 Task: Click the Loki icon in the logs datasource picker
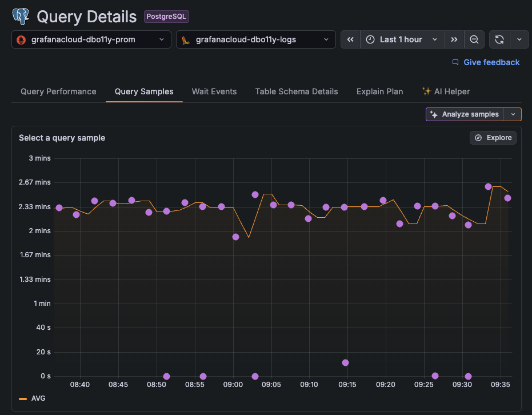(x=185, y=39)
